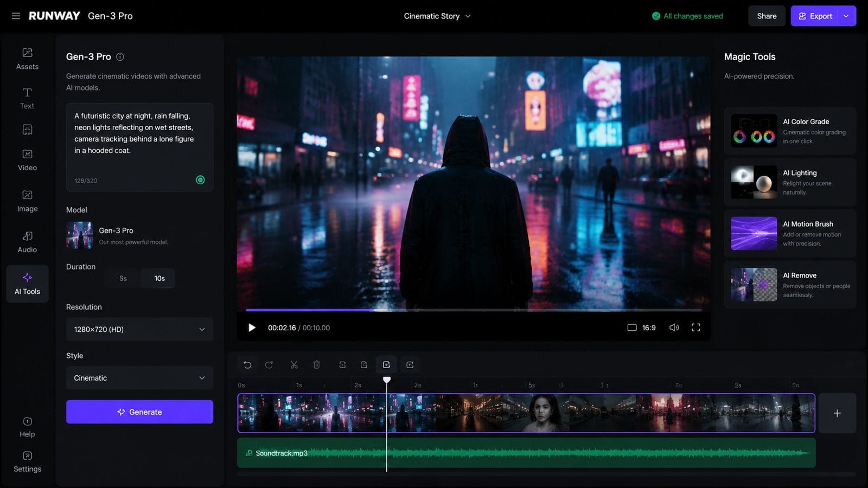Select the woman's face clip in timeline
Screen dimensions: 868x488
544,413
